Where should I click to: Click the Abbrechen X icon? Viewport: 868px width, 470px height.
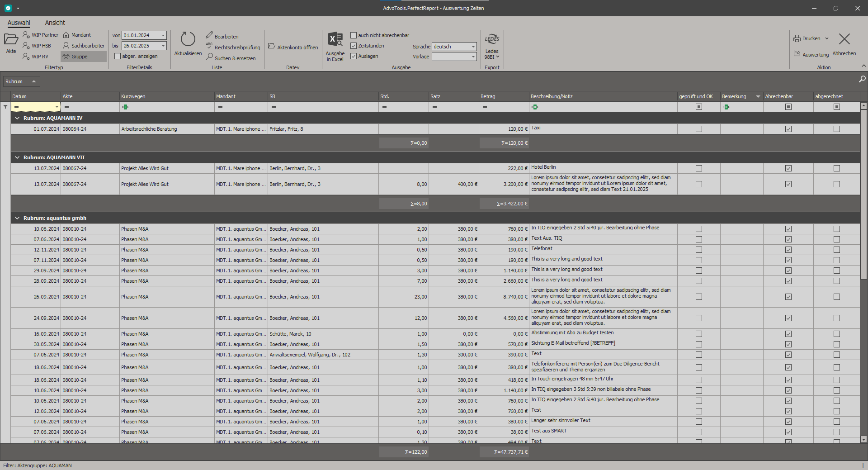(x=844, y=39)
